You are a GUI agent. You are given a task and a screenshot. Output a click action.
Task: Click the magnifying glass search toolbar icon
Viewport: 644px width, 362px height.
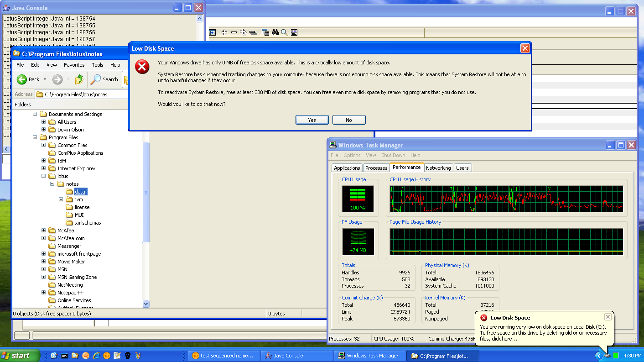(284, 32)
